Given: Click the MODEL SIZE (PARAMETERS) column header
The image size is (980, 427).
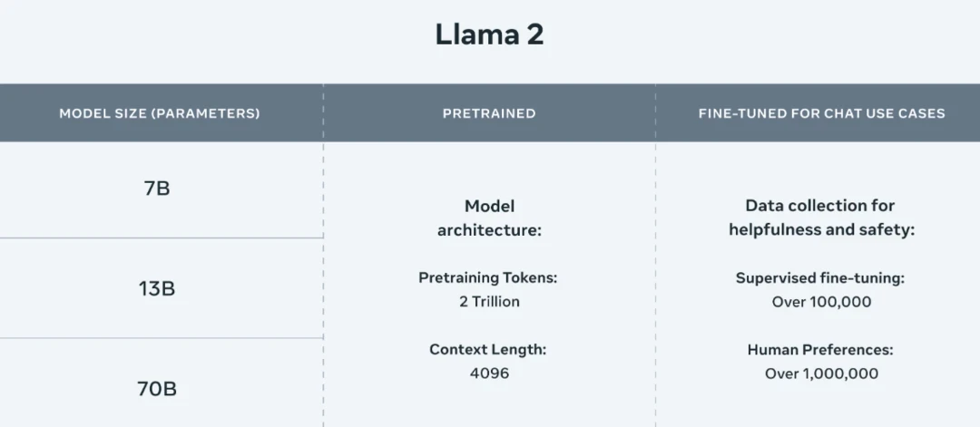Looking at the screenshot, I should pos(160,113).
